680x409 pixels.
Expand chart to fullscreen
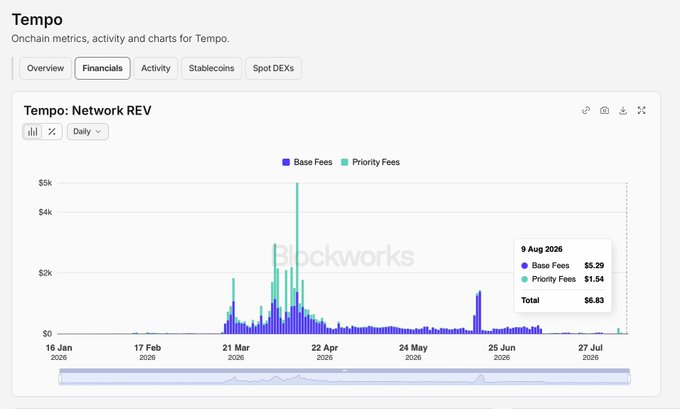tap(641, 110)
